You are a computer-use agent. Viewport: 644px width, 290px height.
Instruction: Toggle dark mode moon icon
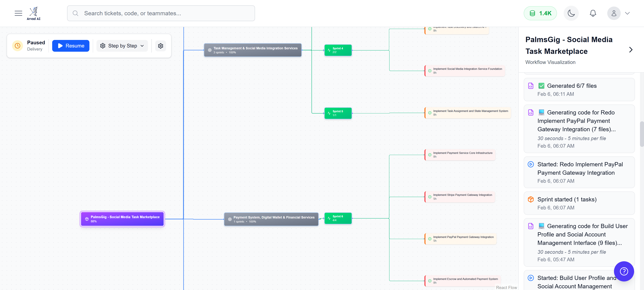click(x=571, y=13)
